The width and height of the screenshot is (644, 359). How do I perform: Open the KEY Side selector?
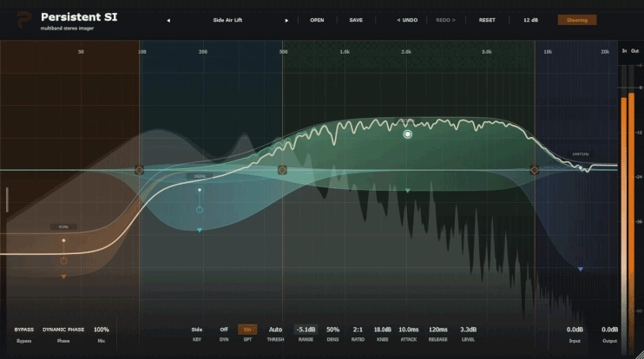coord(197,330)
